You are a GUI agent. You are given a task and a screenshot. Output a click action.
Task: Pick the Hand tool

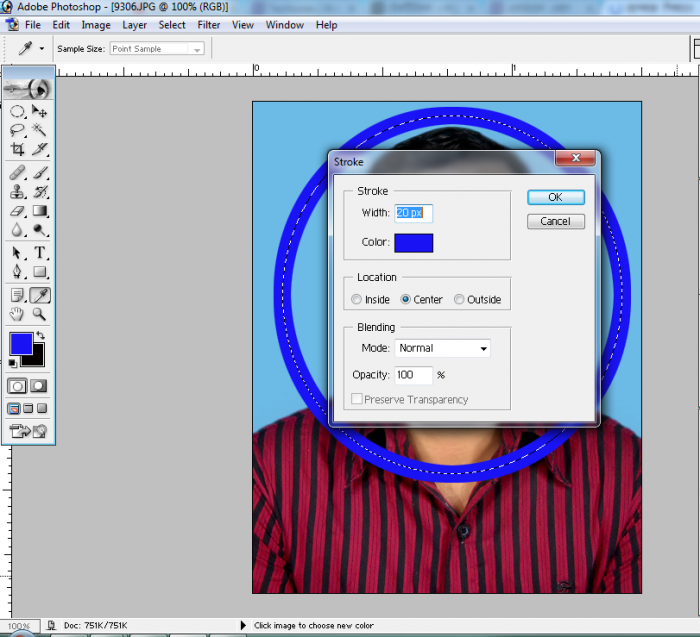[x=18, y=314]
